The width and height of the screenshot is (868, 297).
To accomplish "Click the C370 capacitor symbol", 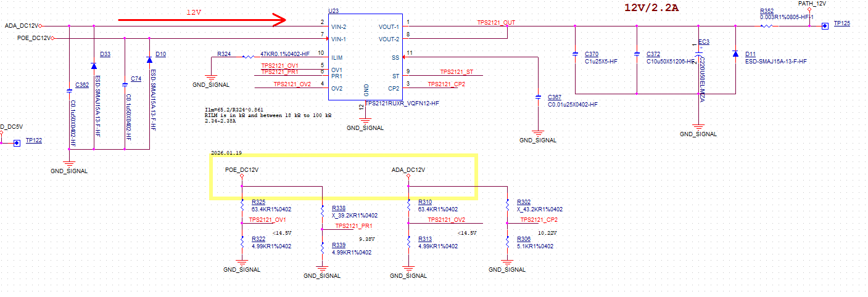I will [575, 54].
